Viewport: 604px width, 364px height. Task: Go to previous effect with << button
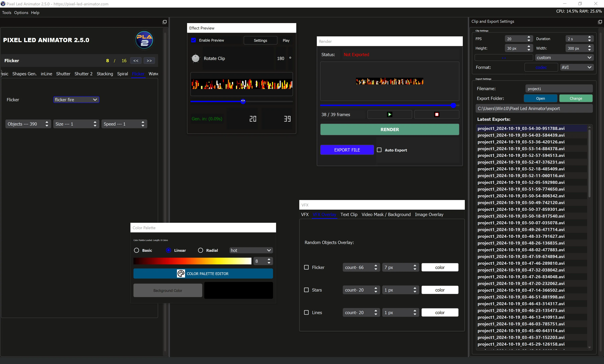click(136, 60)
